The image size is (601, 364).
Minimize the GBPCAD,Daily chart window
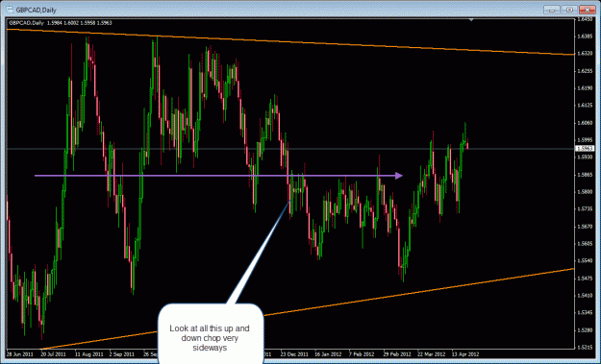coord(552,10)
